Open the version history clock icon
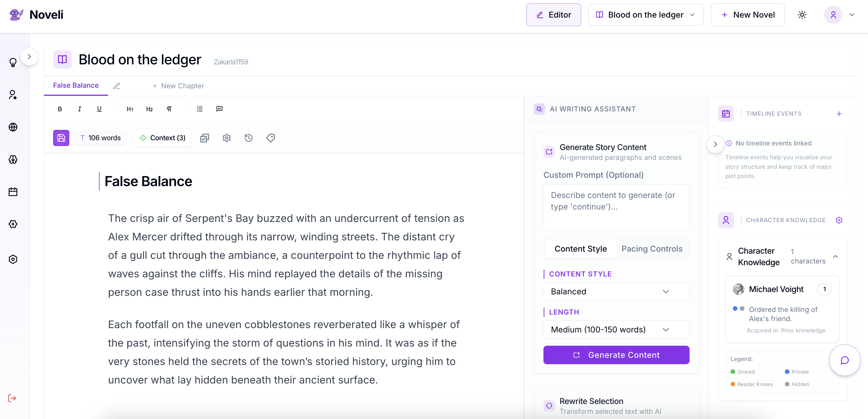The image size is (868, 419). pyautogui.click(x=248, y=138)
